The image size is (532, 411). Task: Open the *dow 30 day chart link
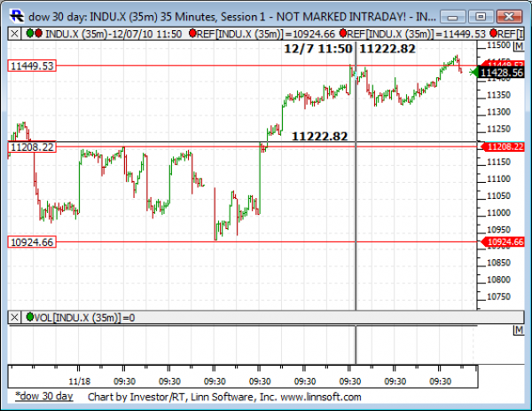[44, 396]
